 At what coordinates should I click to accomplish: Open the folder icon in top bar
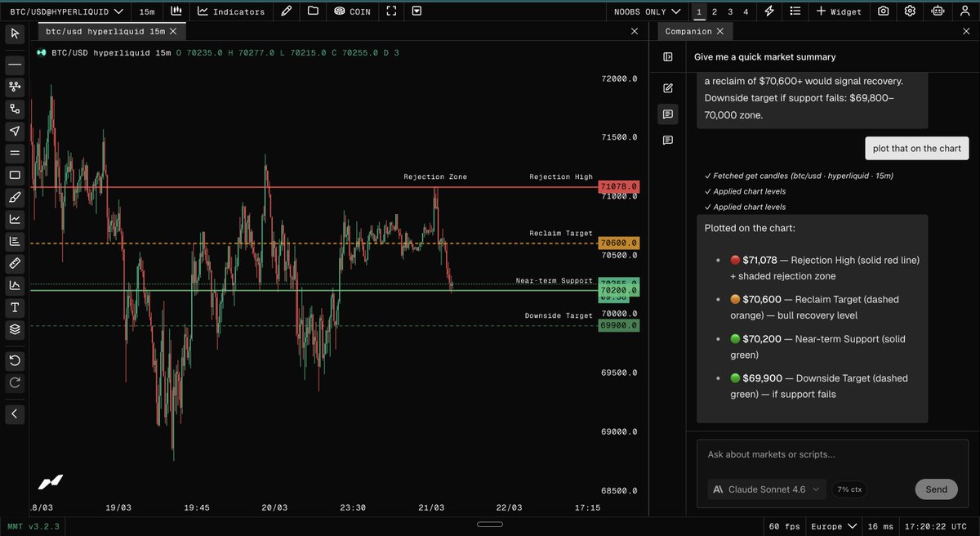313,11
